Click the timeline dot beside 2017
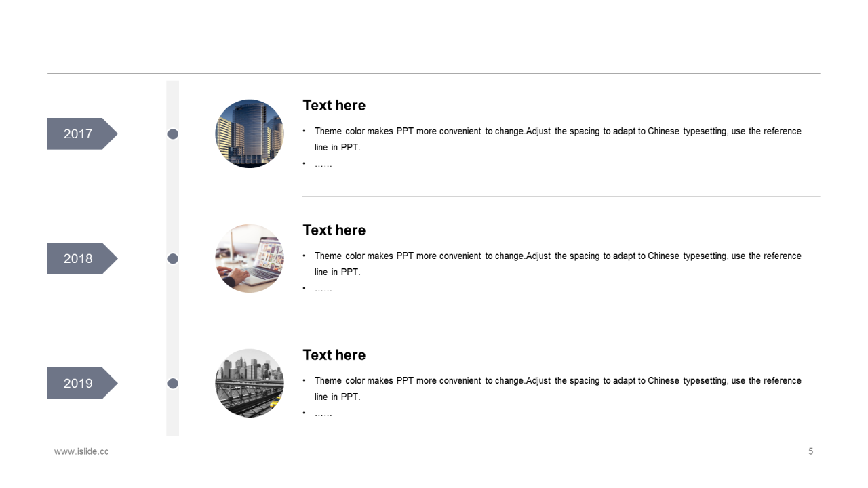 click(x=173, y=134)
